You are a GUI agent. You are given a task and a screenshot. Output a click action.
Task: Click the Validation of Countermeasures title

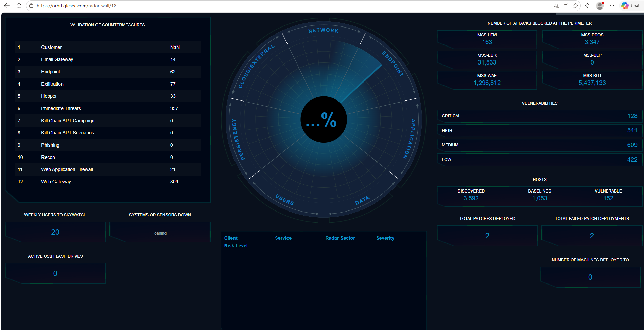tap(107, 25)
